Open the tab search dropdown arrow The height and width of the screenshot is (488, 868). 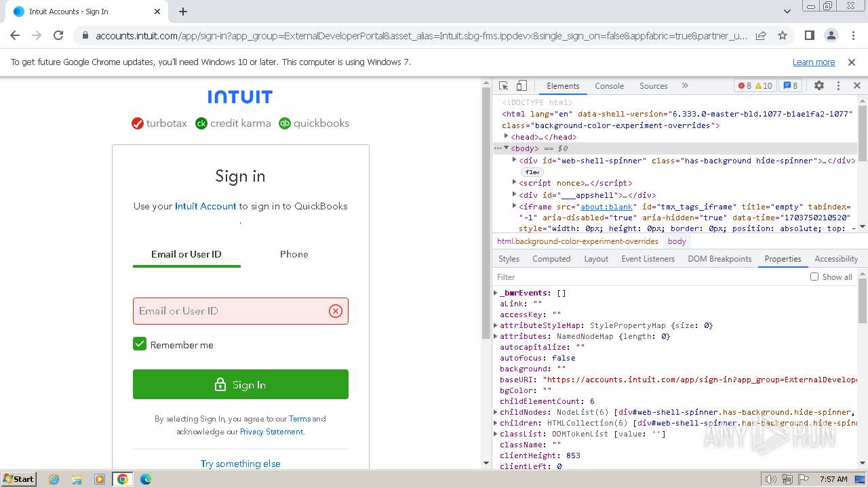point(787,12)
